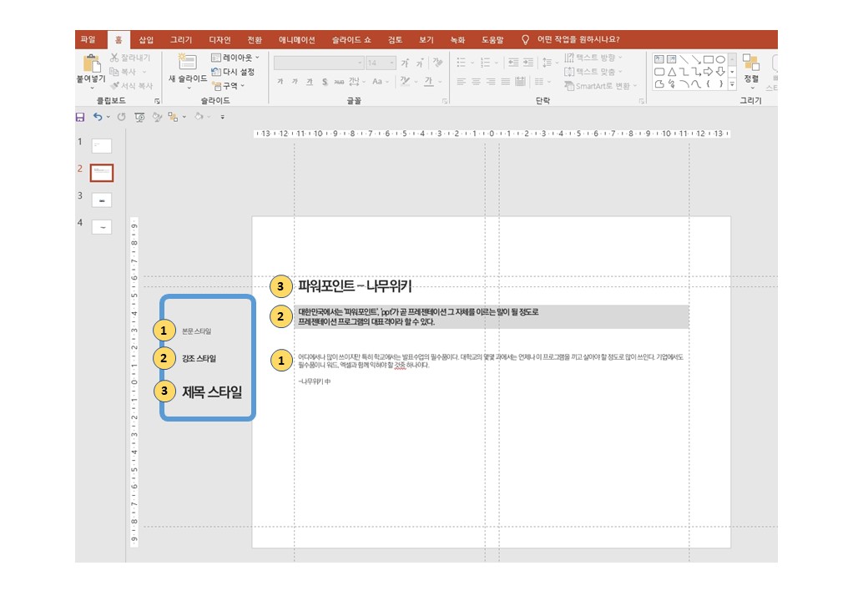Image resolution: width=868 pixels, height=601 pixels.
Task: Select the text box shape in gallery
Action: point(659,59)
